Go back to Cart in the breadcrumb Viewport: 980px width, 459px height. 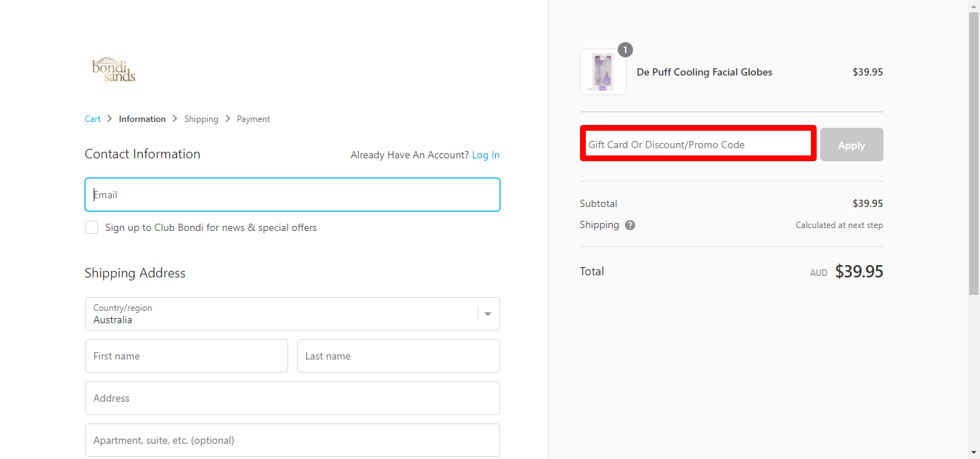point(93,119)
